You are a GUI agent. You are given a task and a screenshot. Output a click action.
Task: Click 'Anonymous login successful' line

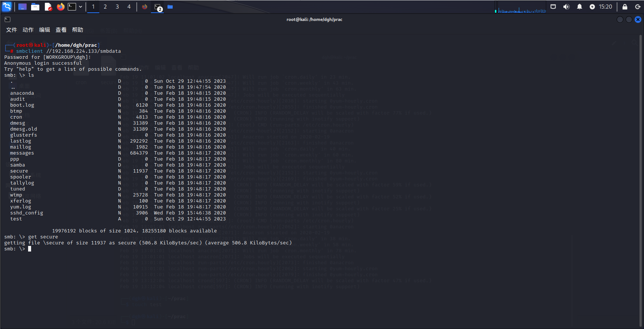[43, 63]
